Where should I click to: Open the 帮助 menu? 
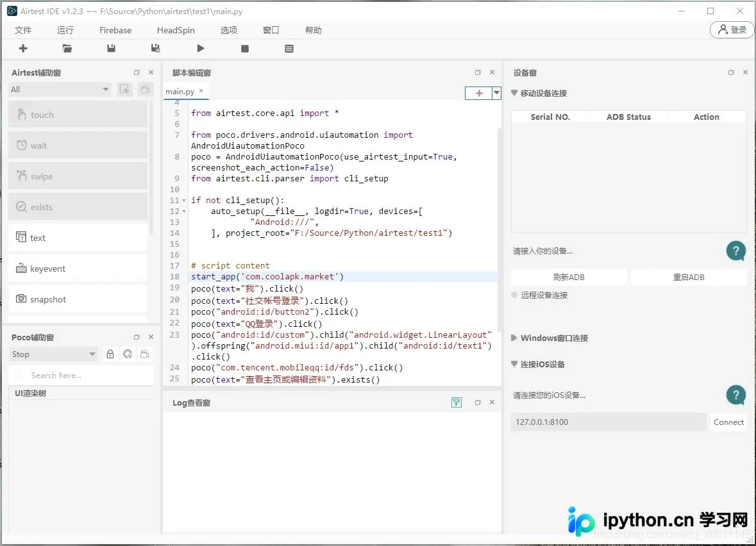[x=313, y=30]
